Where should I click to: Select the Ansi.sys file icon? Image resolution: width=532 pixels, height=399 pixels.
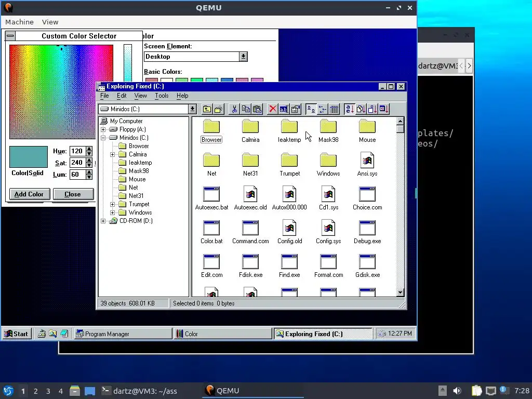coord(367,160)
